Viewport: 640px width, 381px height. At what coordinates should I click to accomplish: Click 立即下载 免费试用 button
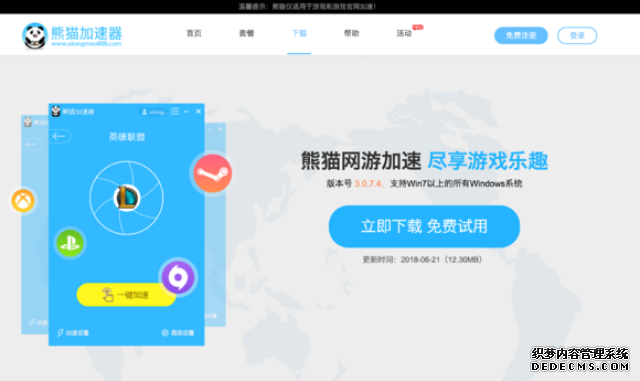coord(424,226)
